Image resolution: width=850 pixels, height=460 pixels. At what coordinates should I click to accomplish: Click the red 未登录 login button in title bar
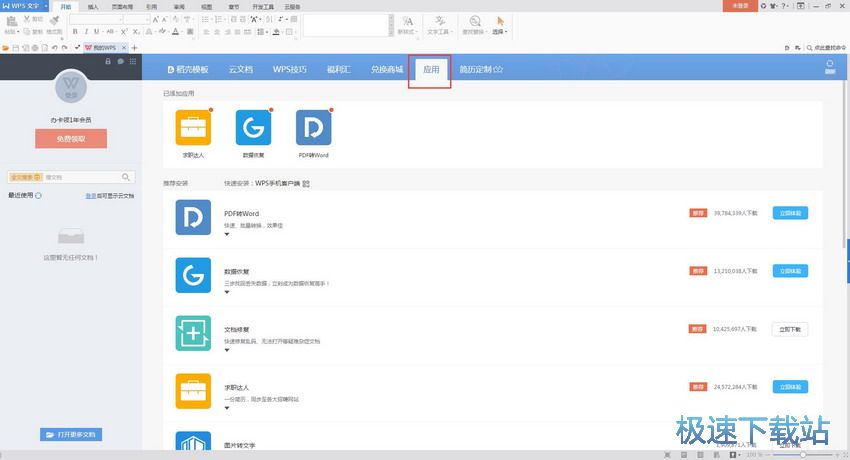740,6
